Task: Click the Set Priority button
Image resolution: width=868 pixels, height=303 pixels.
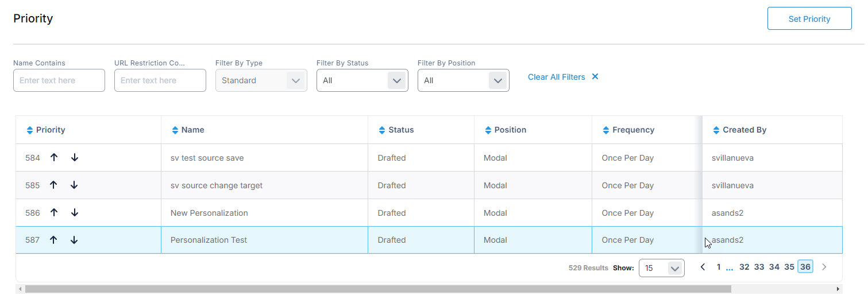Action: pyautogui.click(x=809, y=19)
